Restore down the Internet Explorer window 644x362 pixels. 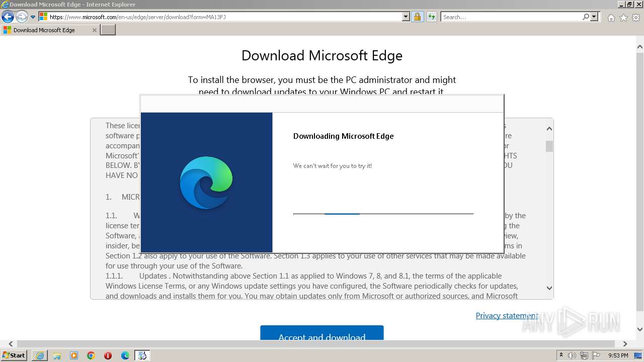tap(629, 4)
